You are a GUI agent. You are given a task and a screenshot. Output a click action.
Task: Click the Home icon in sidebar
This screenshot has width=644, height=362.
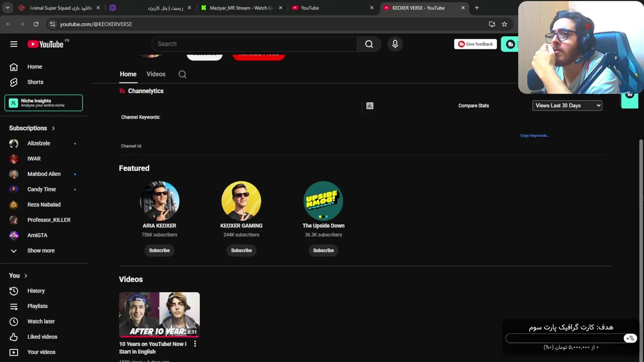click(14, 67)
